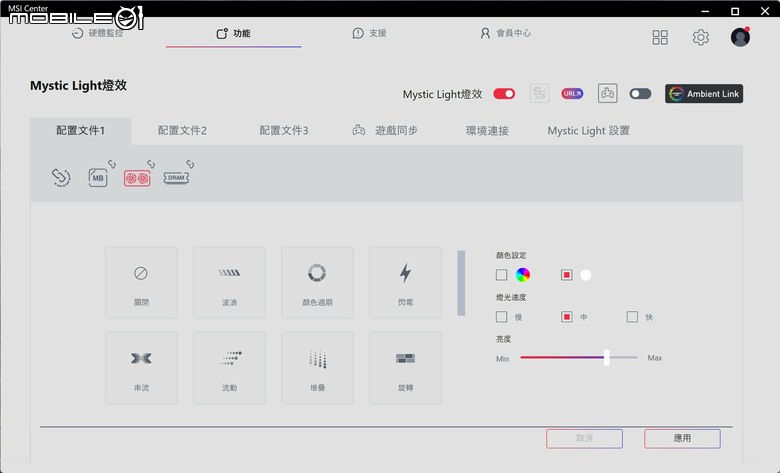
Task: Toggle the sync link above graphics card
Action: tap(151, 164)
